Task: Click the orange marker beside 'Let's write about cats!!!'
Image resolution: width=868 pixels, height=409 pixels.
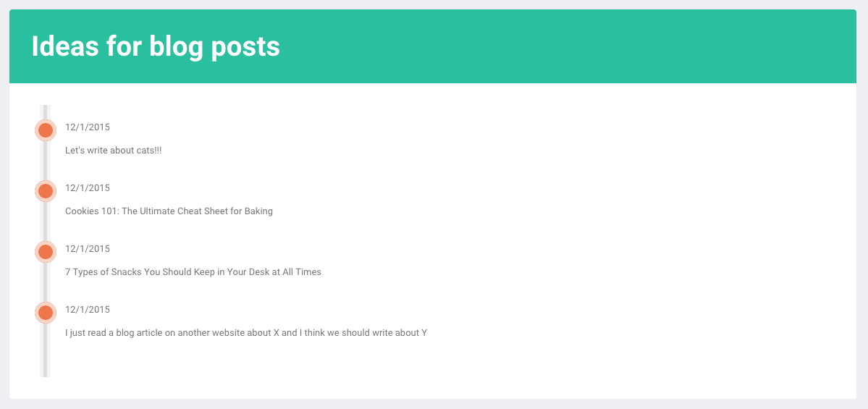Action: (46, 130)
